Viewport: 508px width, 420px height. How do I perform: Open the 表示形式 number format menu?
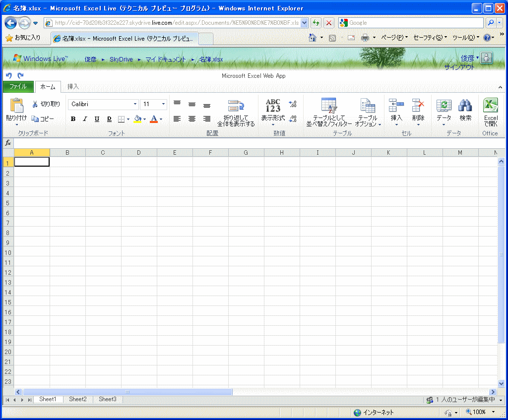pos(273,112)
